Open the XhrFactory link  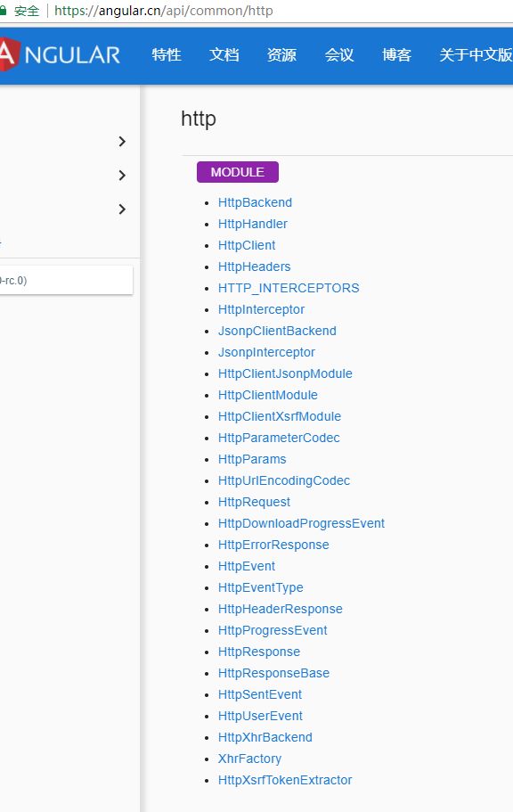[x=249, y=759]
